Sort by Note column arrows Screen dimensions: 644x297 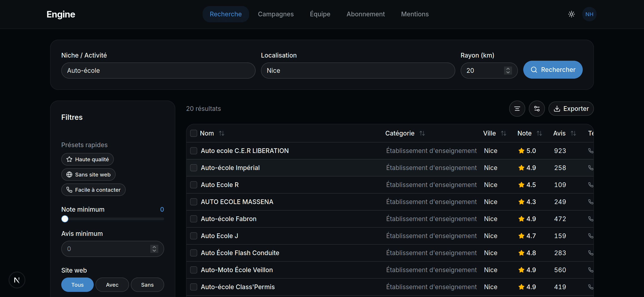tap(539, 133)
